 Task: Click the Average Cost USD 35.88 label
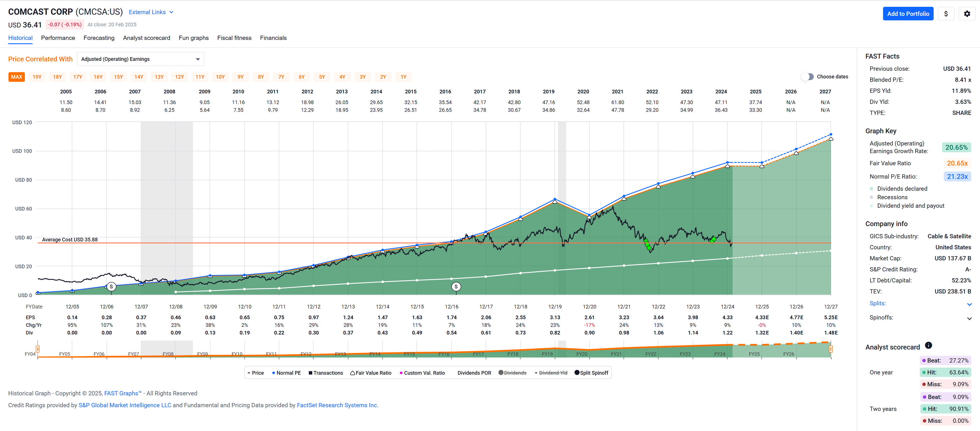click(x=70, y=239)
